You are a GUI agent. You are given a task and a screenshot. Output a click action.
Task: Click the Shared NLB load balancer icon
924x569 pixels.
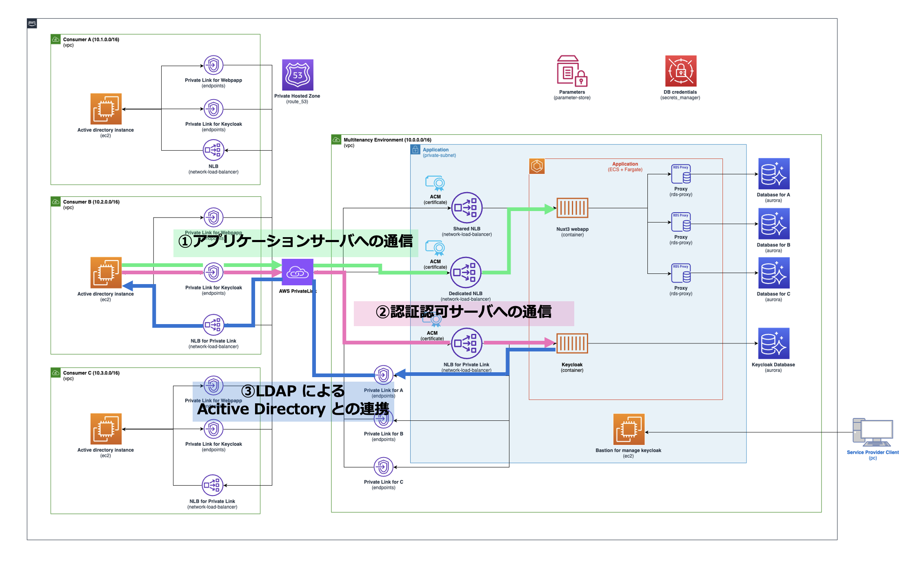click(x=466, y=208)
